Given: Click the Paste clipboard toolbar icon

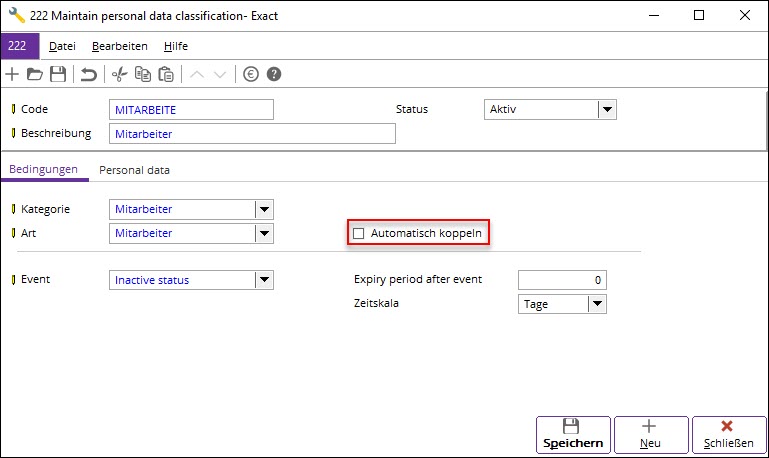Looking at the screenshot, I should pos(166,75).
